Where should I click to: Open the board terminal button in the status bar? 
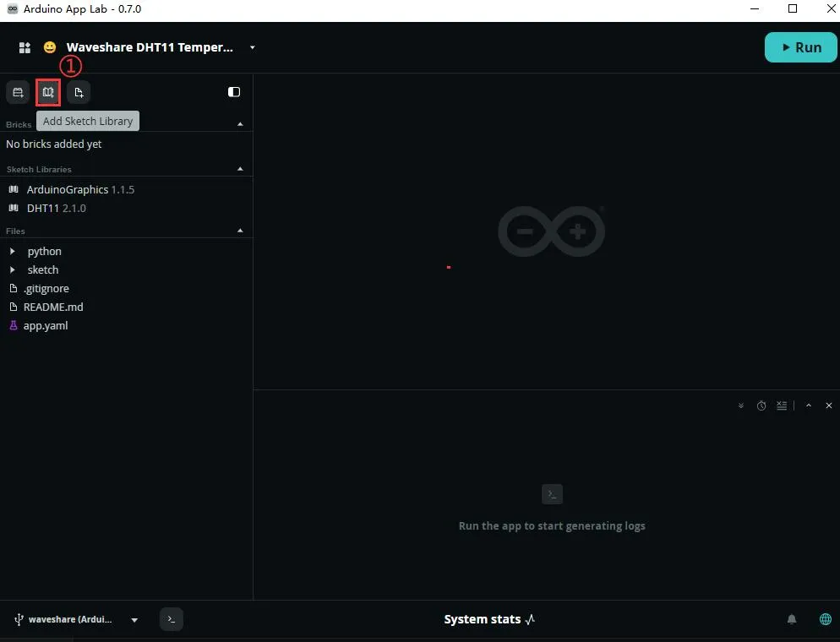click(x=172, y=619)
